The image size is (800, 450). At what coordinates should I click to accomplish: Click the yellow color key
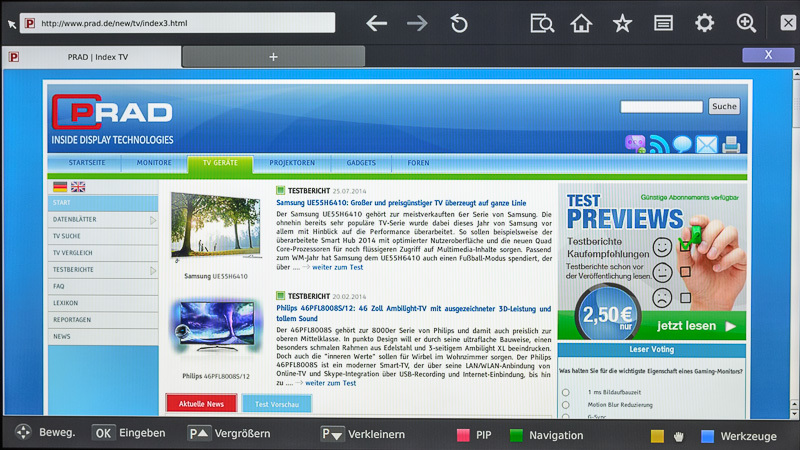coord(657,436)
